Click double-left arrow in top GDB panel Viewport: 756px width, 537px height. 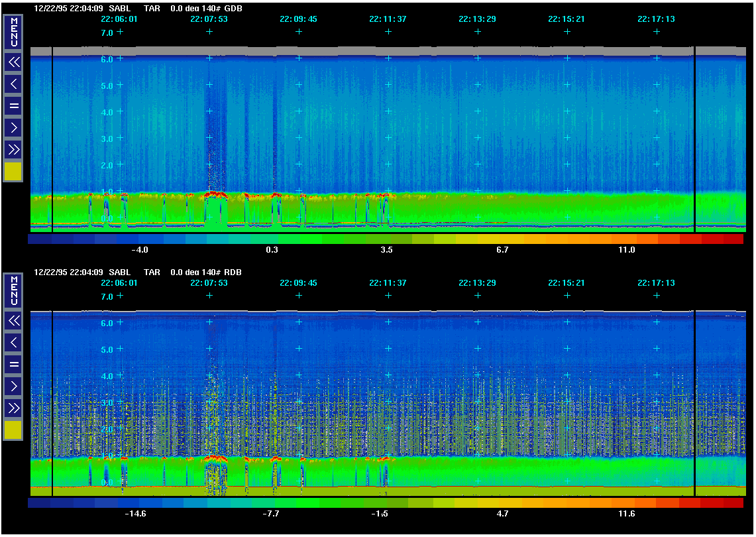(13, 62)
